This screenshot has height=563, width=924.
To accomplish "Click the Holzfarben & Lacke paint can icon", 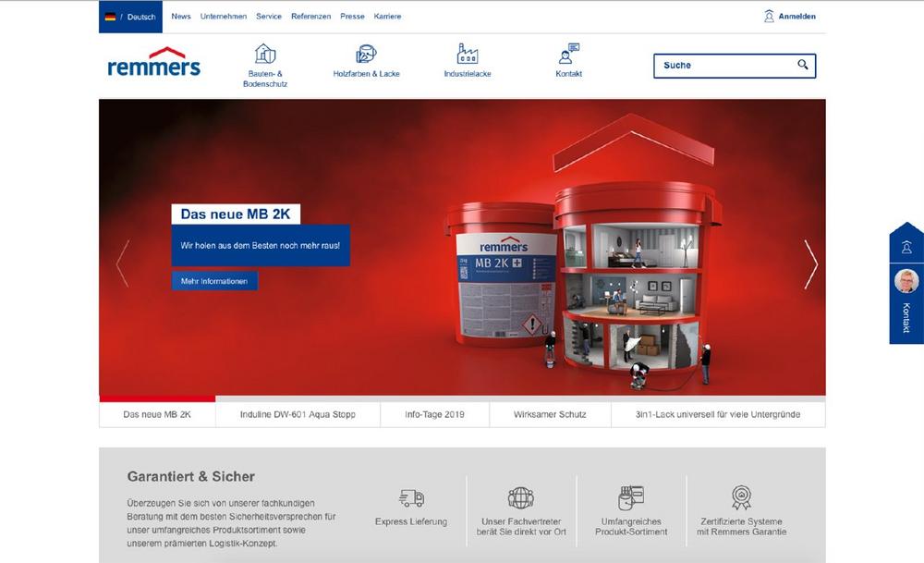I will coord(366,54).
